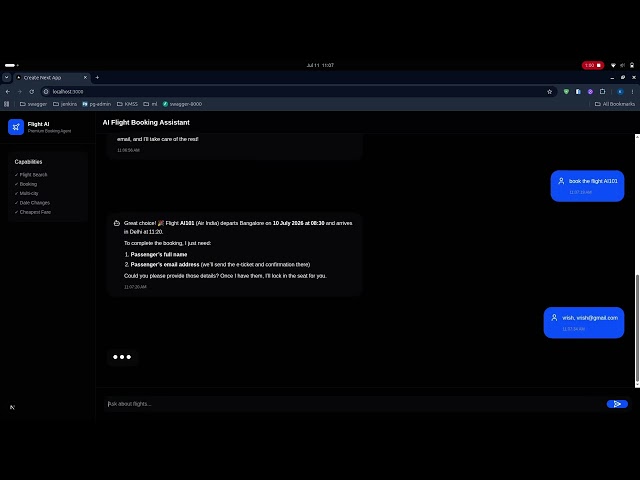
Task: Click the 10 July 2026 at 08:30 text
Action: (298, 223)
